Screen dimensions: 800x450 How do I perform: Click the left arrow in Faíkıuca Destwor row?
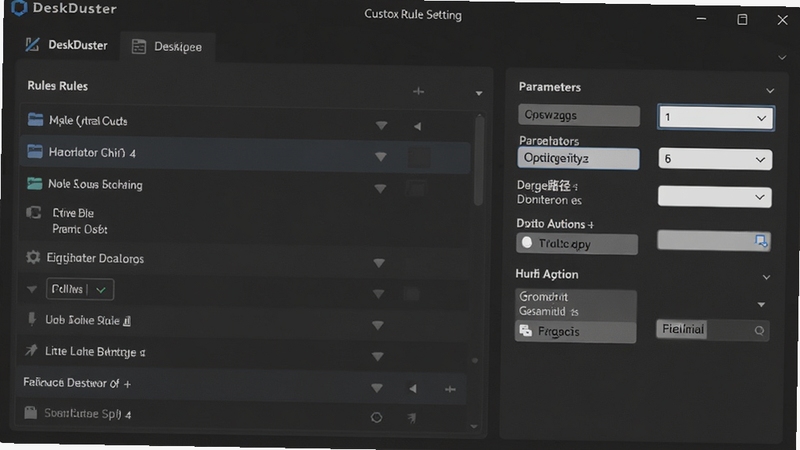coord(413,389)
